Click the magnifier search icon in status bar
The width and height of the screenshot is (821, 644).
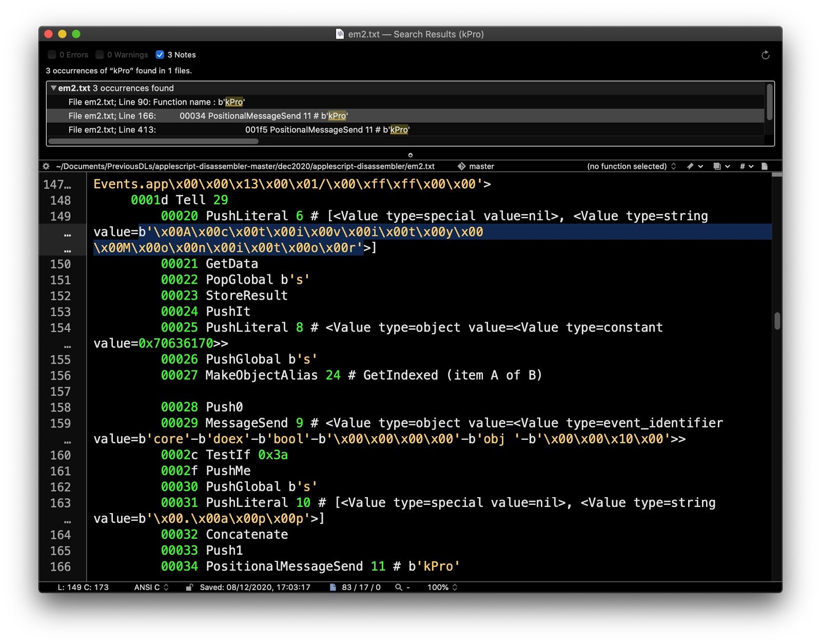click(399, 587)
